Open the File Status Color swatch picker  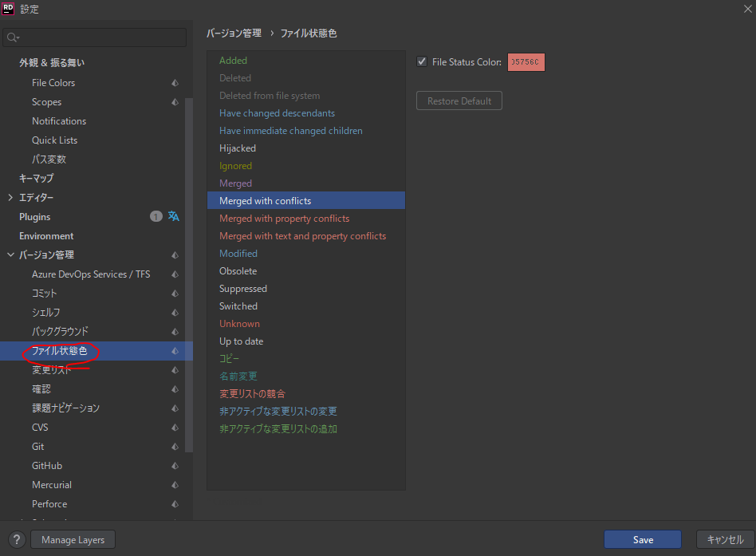(x=526, y=61)
